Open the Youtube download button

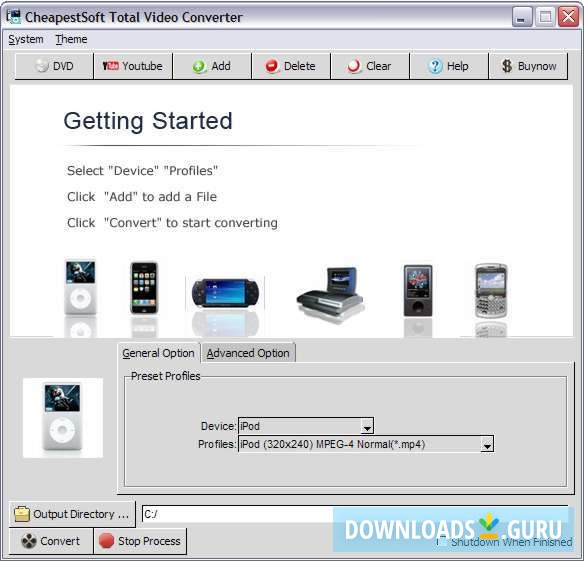tap(133, 66)
